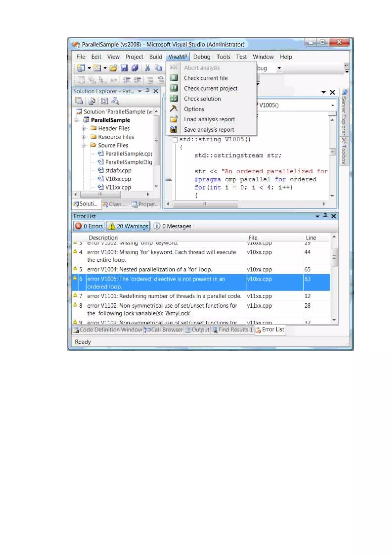Select error V1101 redefining threads row
Screen dimensions: 392x555
(x=201, y=296)
